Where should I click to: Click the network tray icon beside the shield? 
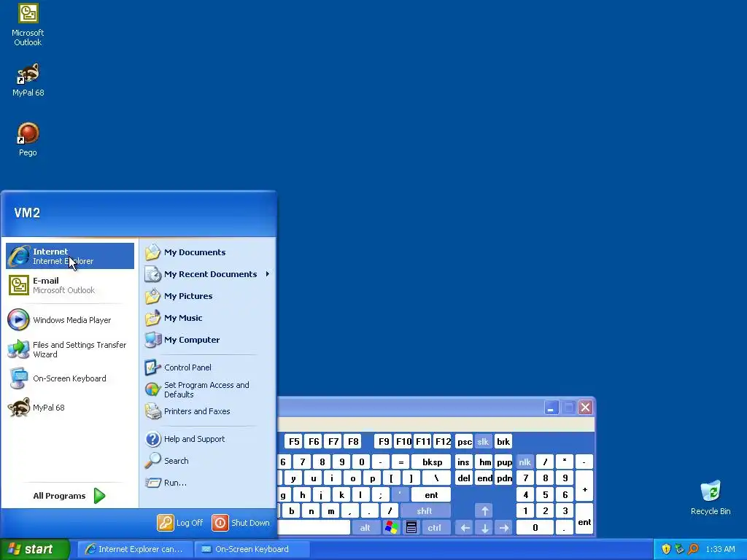[679, 549]
